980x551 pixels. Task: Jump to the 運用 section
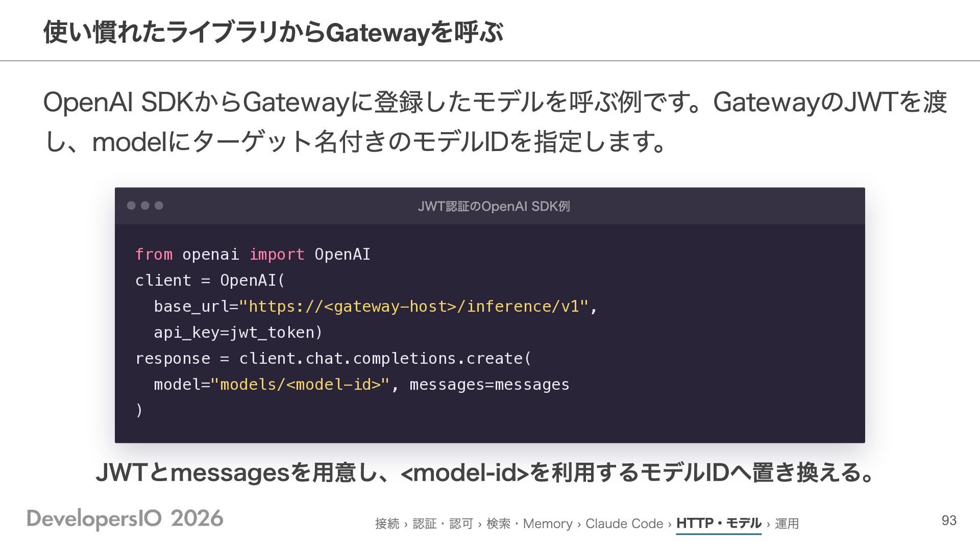tap(787, 523)
